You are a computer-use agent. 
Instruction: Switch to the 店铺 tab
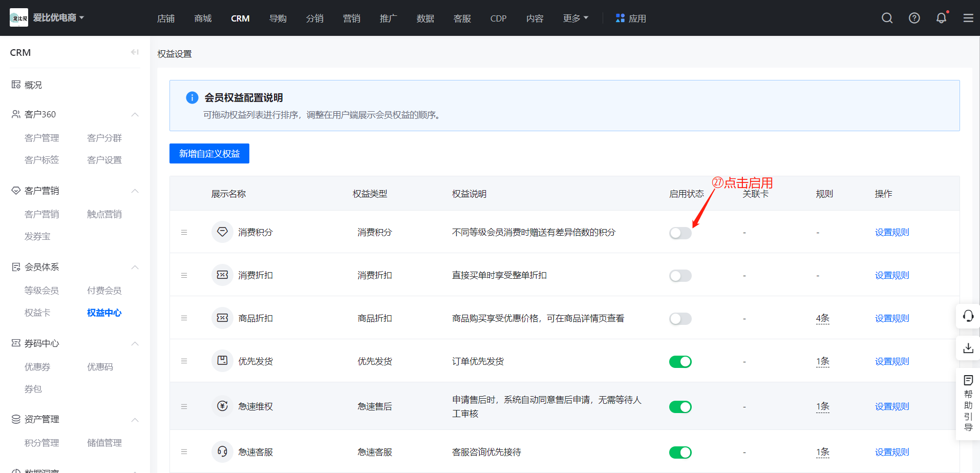tap(166, 18)
